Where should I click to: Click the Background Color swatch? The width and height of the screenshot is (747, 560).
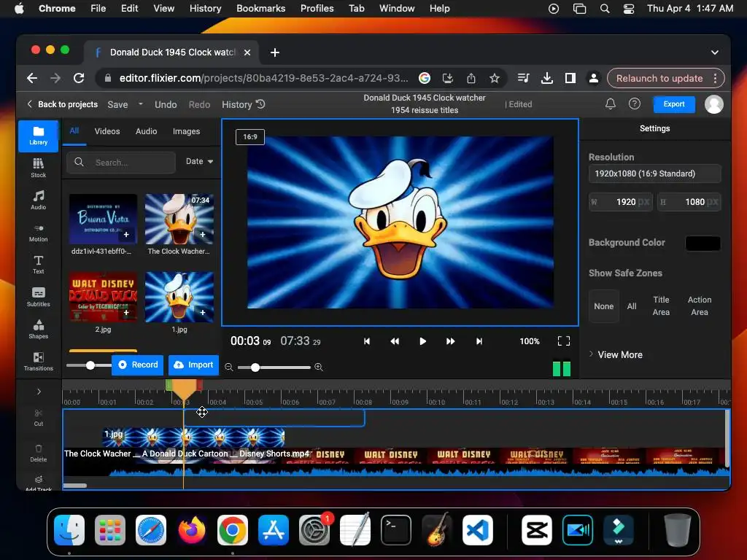coord(703,243)
